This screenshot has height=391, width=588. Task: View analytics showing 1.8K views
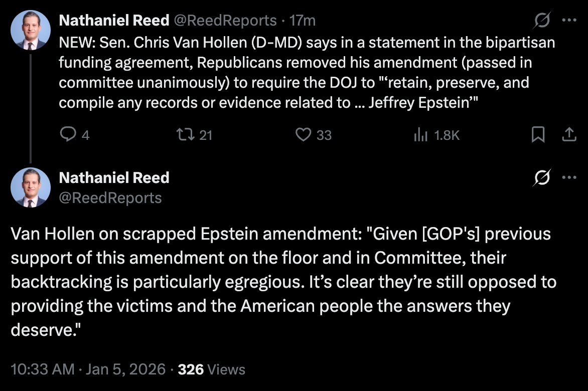click(420, 134)
